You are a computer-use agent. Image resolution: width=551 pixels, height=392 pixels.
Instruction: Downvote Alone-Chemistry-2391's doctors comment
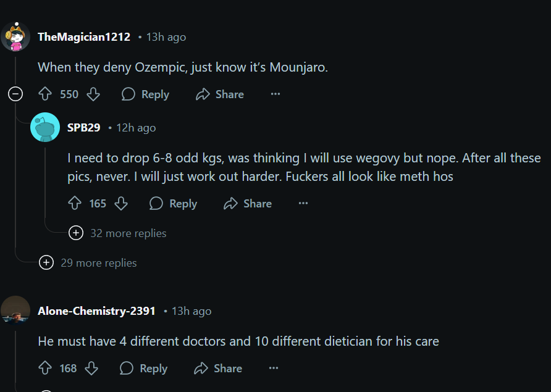(91, 369)
